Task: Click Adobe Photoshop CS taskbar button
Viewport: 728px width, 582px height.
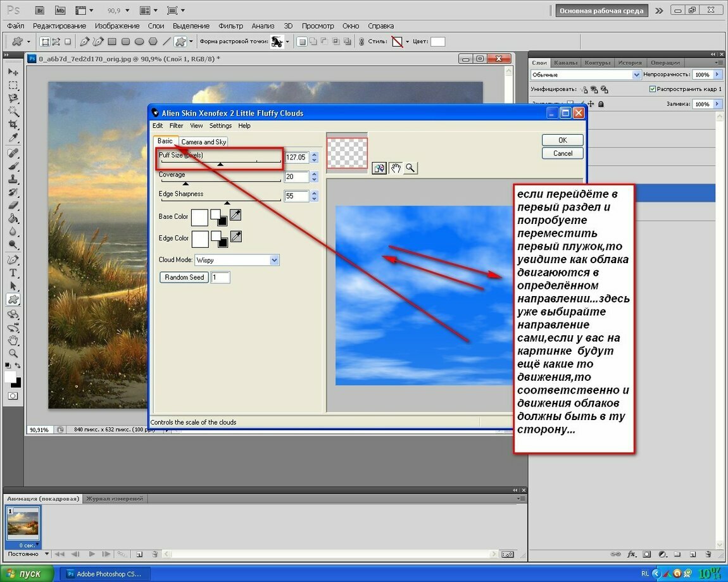Action: tap(104, 574)
